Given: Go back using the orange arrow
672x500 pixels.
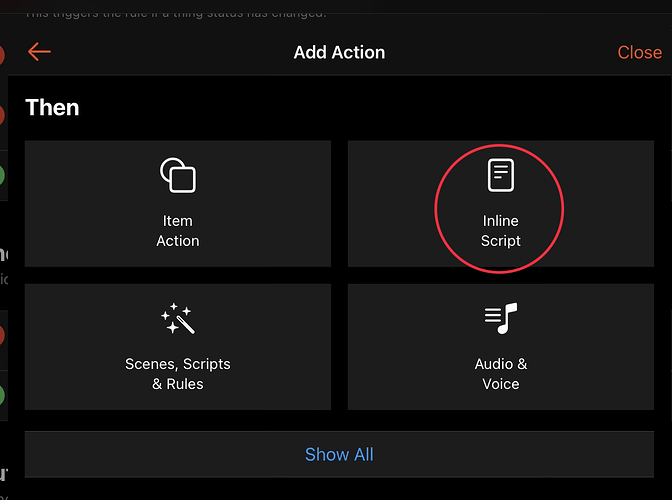Looking at the screenshot, I should point(39,52).
